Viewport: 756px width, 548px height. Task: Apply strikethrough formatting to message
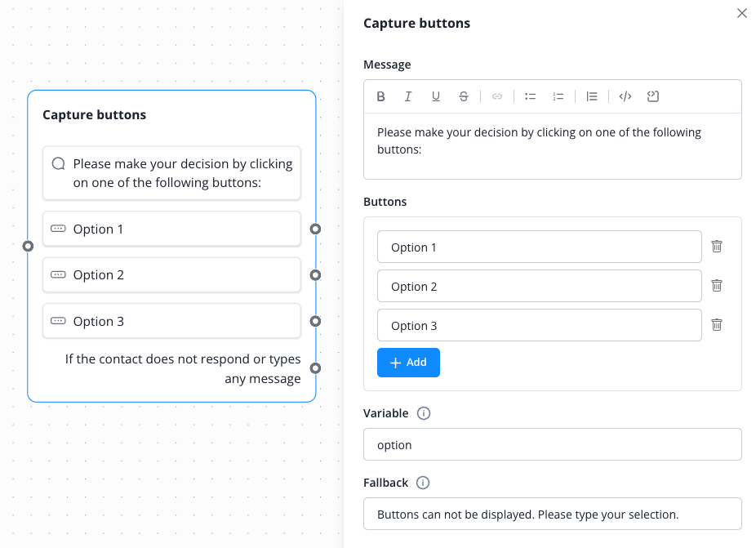[x=464, y=96]
